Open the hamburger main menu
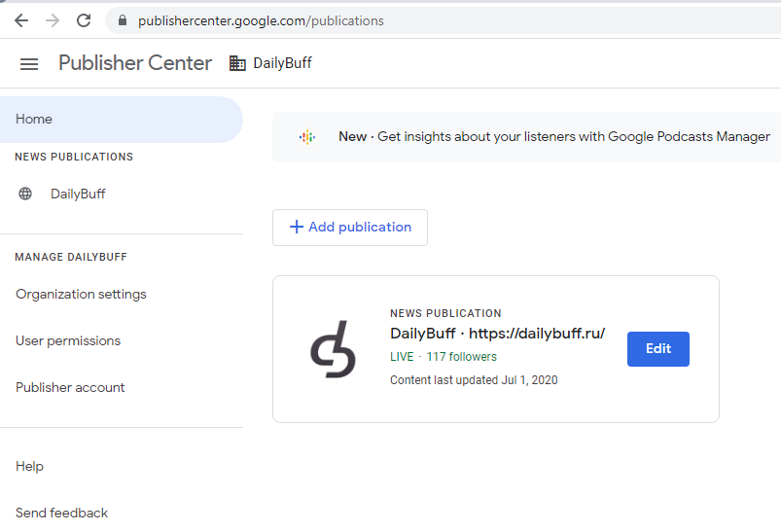The image size is (781, 532). point(29,64)
